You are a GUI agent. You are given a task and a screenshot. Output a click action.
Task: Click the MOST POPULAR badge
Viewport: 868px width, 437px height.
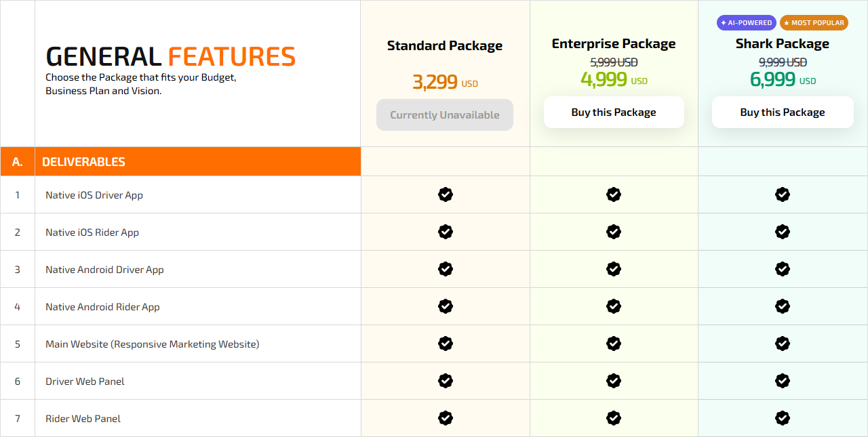814,22
